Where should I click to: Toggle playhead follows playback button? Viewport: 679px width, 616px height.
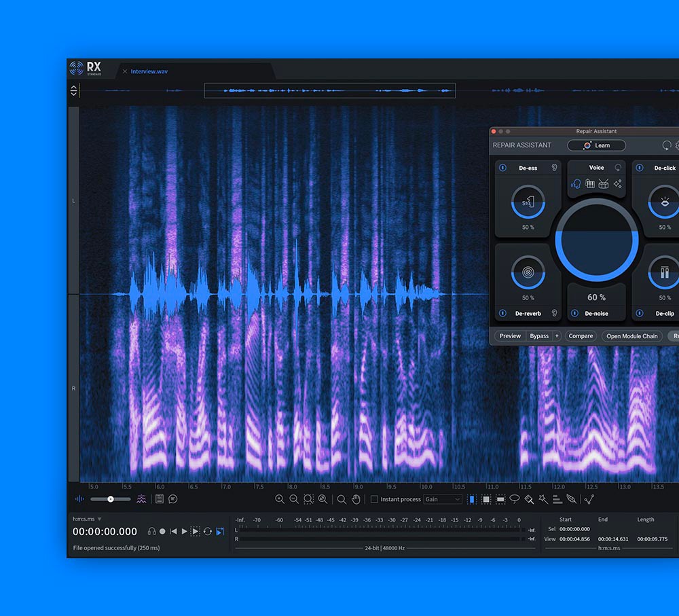click(x=220, y=531)
